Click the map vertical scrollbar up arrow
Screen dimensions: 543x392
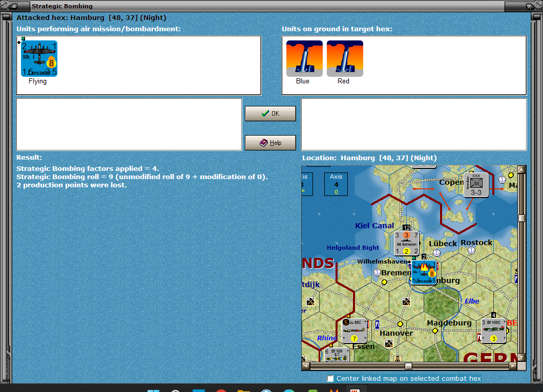click(x=521, y=169)
